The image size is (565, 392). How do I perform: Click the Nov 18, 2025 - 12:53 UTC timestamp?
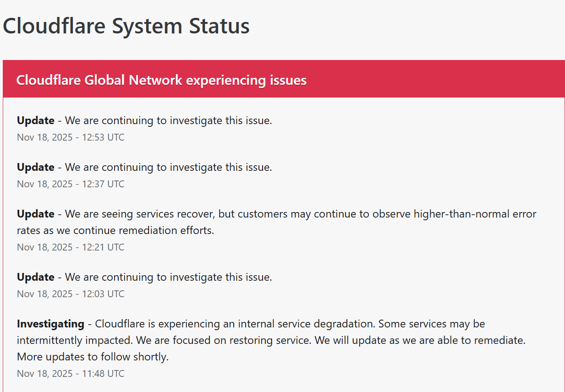tap(71, 137)
